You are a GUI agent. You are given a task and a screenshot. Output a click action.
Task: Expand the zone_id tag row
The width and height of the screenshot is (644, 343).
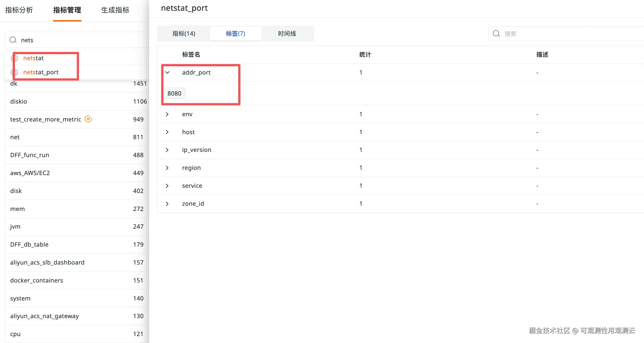[x=167, y=204]
